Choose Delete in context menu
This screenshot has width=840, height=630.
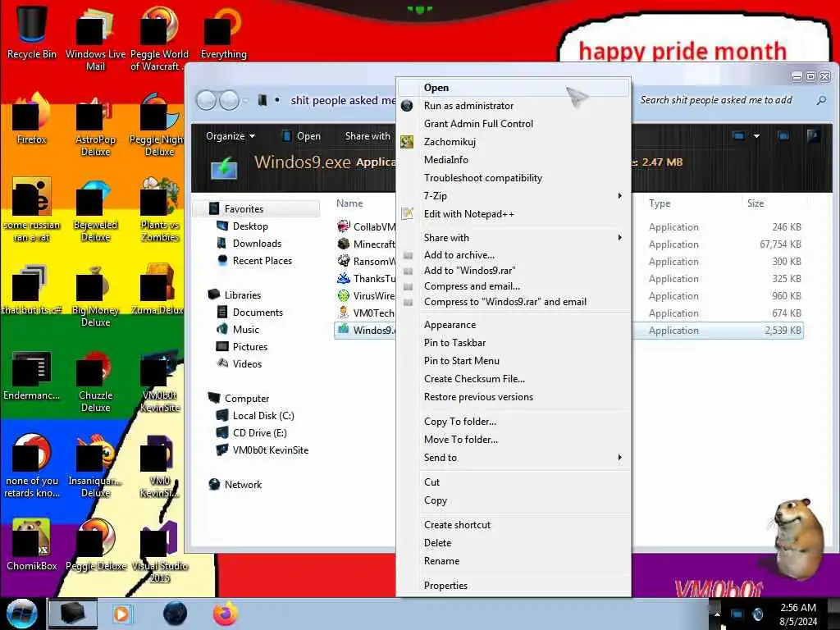514,543
